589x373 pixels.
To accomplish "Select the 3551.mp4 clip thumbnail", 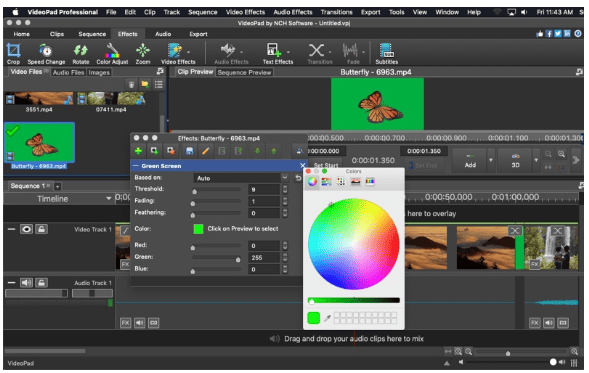I will (x=39, y=98).
